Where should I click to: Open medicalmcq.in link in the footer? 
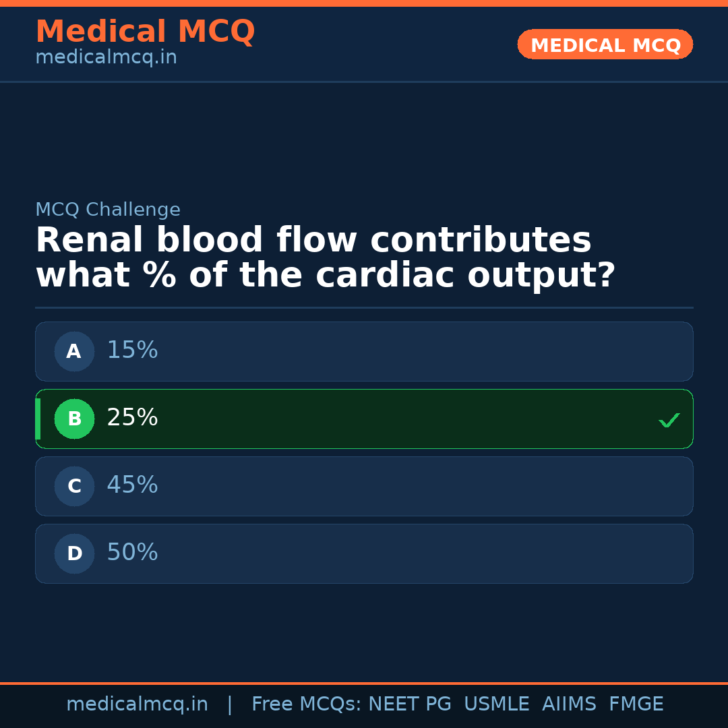137,704
